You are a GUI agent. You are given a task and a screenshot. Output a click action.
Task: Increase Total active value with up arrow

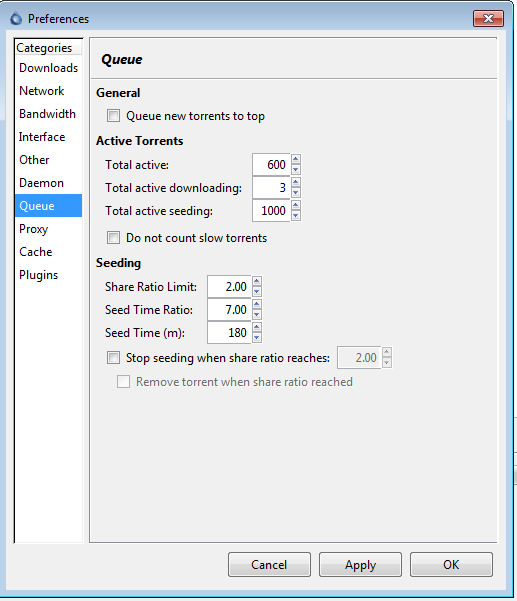(295, 160)
